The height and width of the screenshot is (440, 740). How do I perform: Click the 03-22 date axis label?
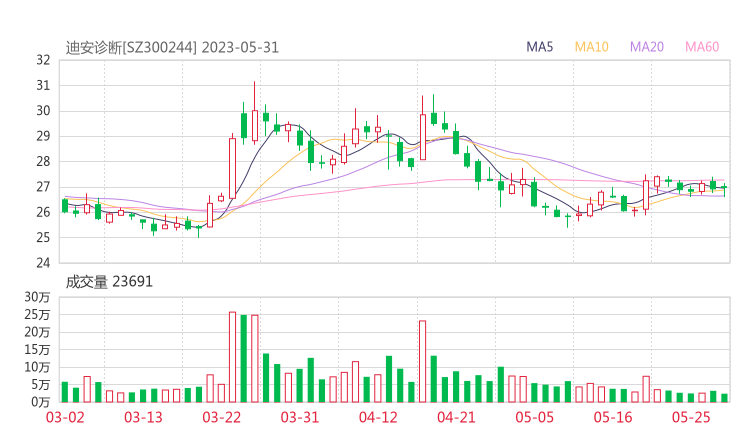click(x=221, y=417)
